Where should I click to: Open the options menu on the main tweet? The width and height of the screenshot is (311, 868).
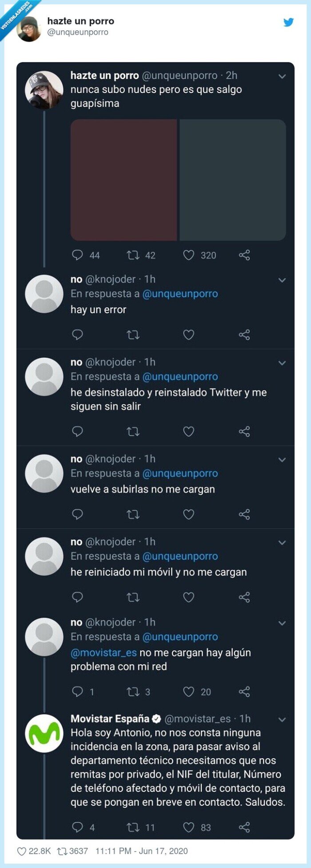281,76
